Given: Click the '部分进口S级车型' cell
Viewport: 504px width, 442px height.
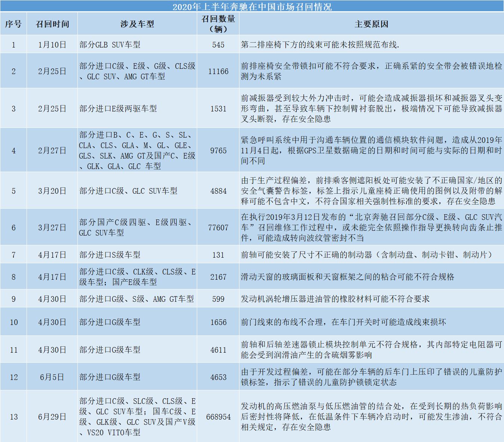Looking at the screenshot, I should 110,255.
